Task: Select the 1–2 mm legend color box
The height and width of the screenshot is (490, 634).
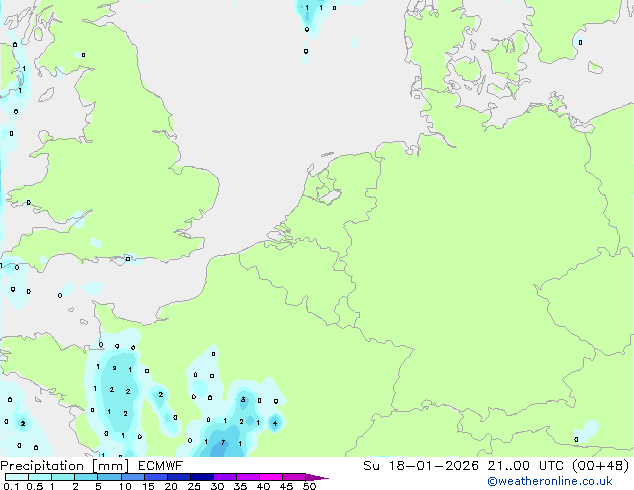Action: click(63, 477)
